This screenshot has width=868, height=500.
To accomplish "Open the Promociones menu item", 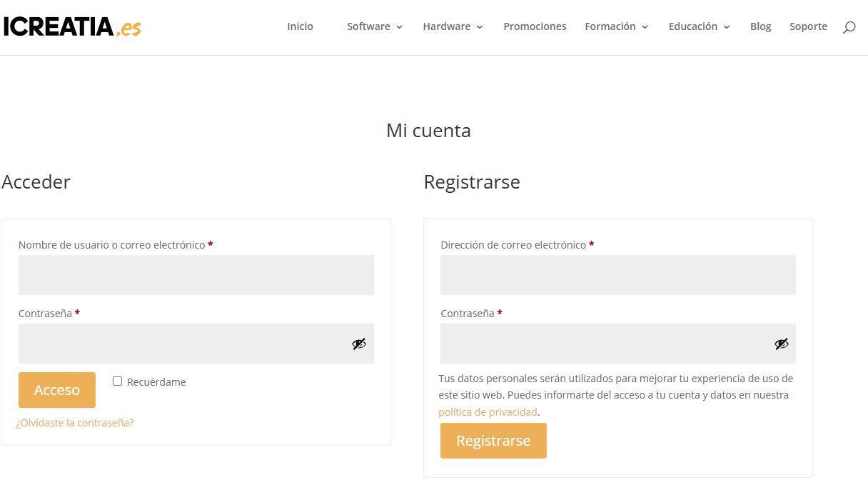I will pos(535,26).
